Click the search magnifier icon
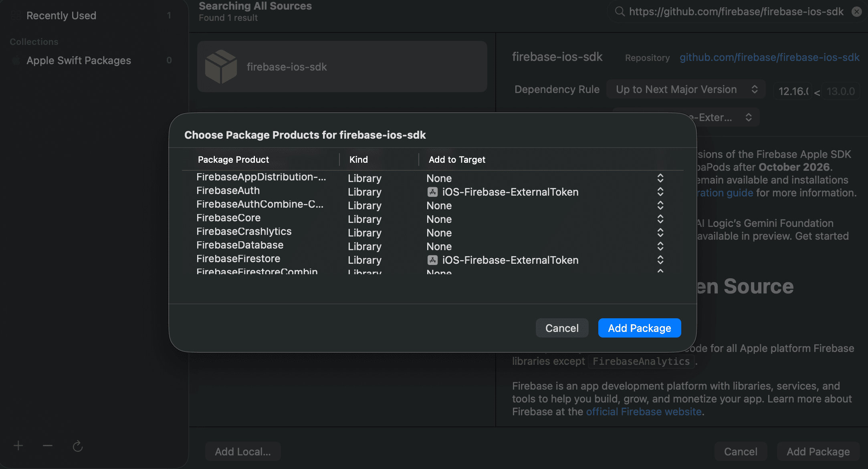This screenshot has height=469, width=868. [620, 12]
